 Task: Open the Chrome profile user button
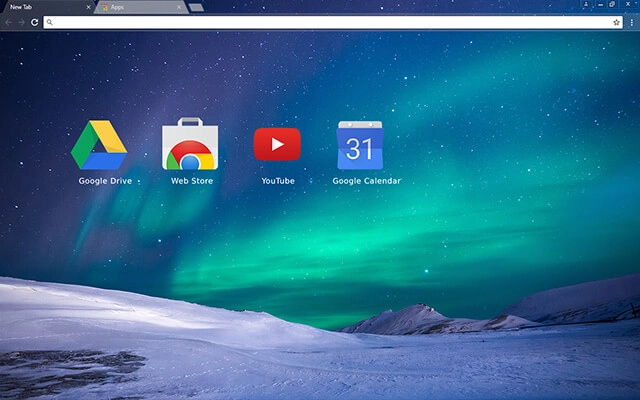pyautogui.click(x=586, y=4)
